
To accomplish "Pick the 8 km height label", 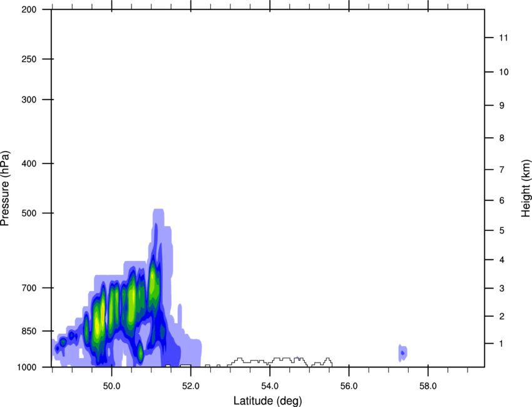I will (x=502, y=138).
